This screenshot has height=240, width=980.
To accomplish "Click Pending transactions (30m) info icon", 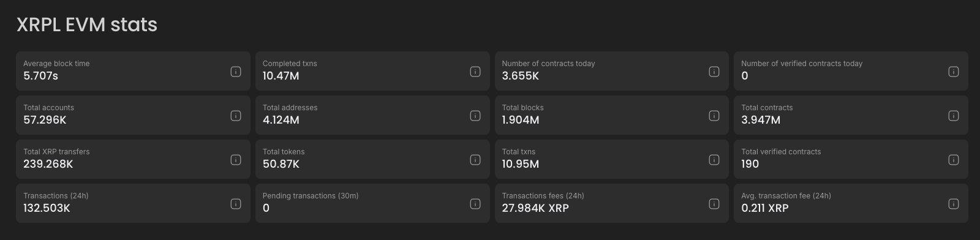I will tap(475, 204).
